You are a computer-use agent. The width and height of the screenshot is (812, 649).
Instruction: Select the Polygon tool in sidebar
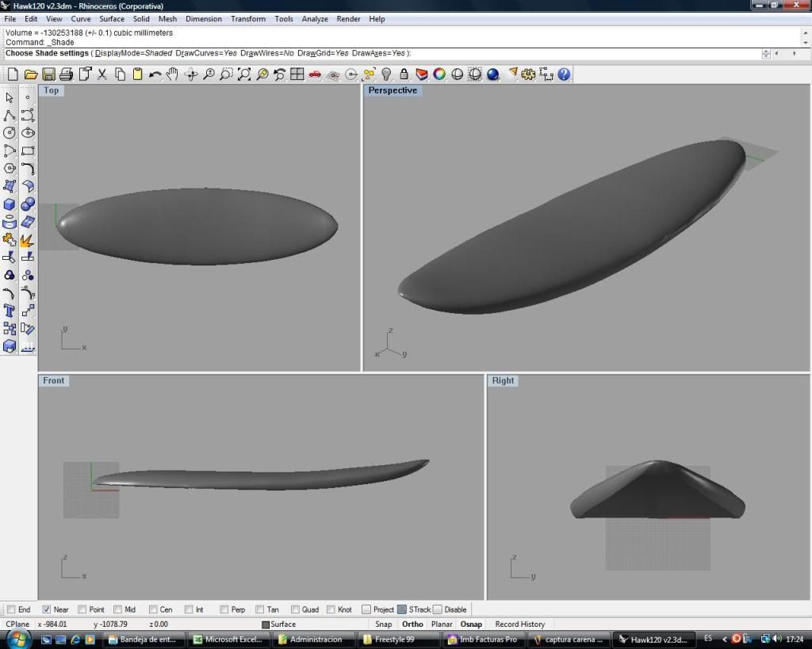[10, 169]
